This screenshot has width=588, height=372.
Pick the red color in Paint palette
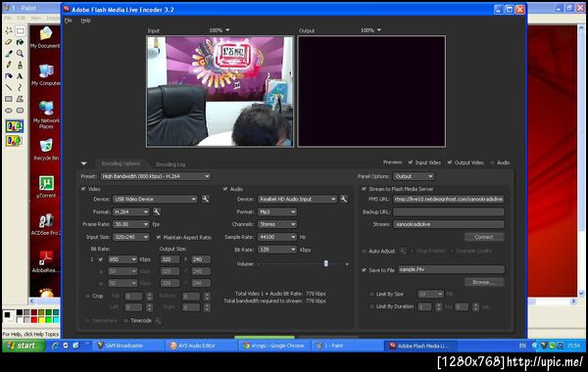34,319
